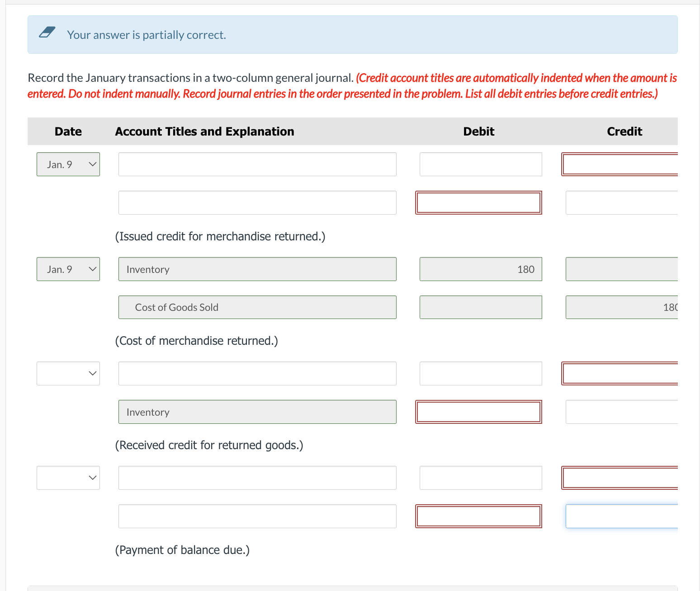The image size is (700, 591).
Task: Select the second account title field in entry one
Action: tap(257, 202)
